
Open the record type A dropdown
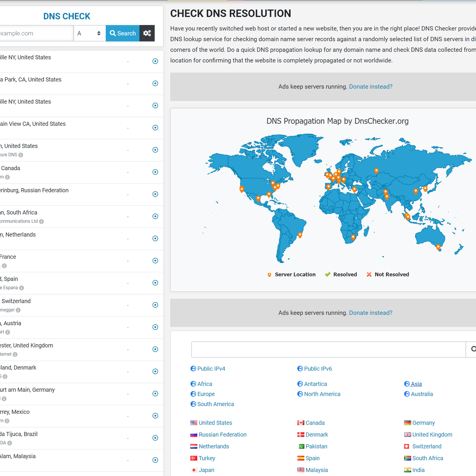[90, 33]
